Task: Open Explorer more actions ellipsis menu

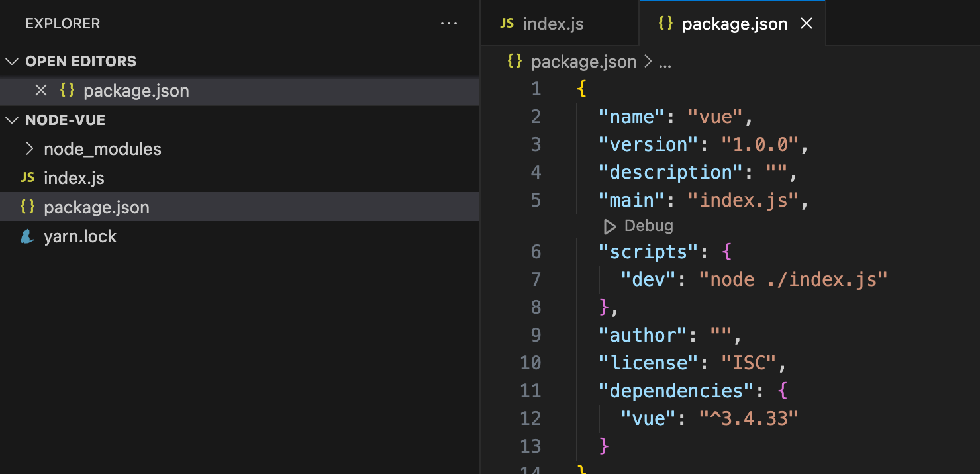Action: click(x=448, y=24)
